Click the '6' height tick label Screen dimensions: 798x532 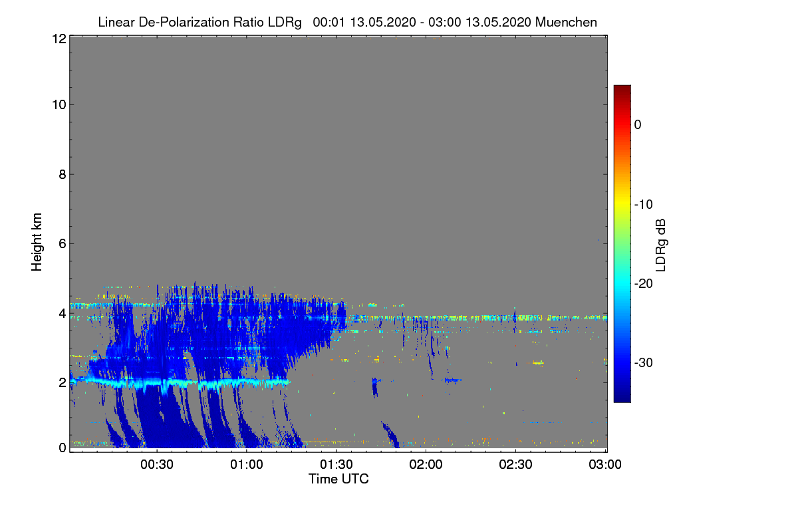click(x=62, y=243)
